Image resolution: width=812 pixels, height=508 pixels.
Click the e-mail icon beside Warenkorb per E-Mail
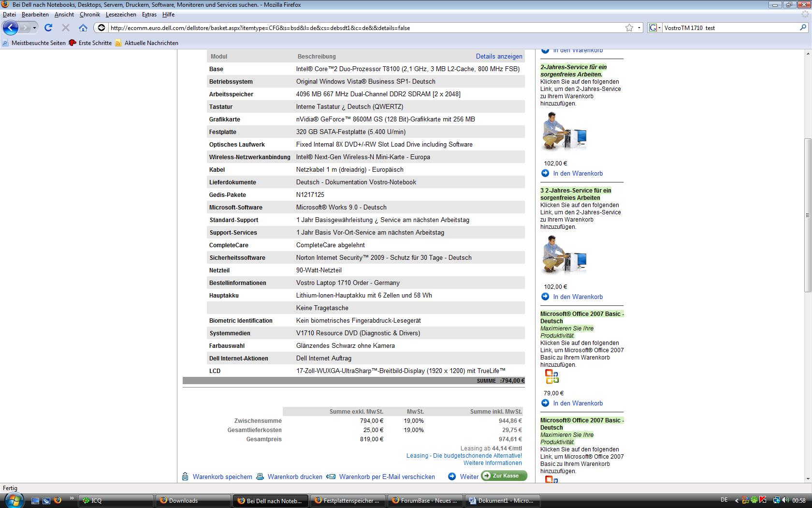[x=331, y=477]
